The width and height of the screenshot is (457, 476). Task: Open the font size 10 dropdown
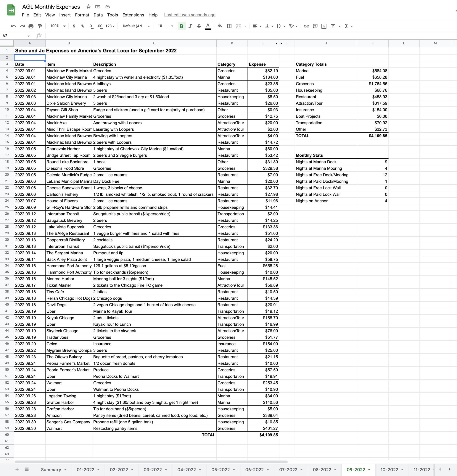click(x=165, y=26)
